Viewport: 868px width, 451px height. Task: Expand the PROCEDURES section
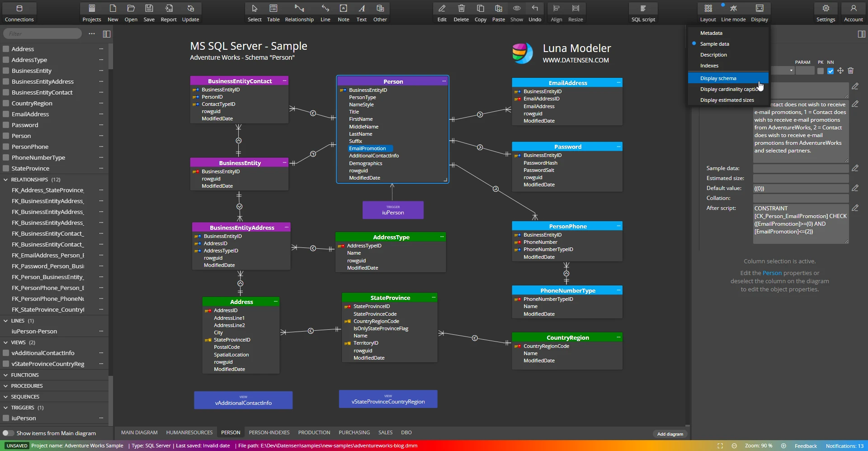tap(6, 386)
